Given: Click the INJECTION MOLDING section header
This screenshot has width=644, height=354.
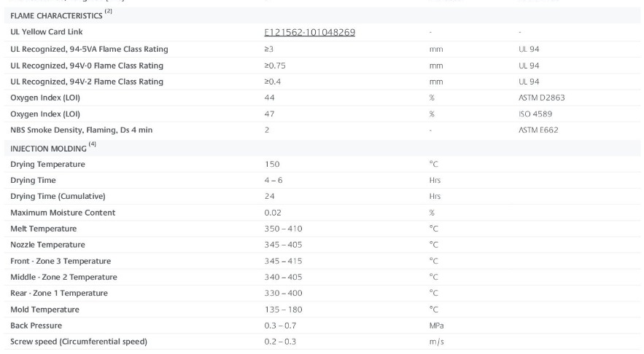Looking at the screenshot, I should point(47,149).
